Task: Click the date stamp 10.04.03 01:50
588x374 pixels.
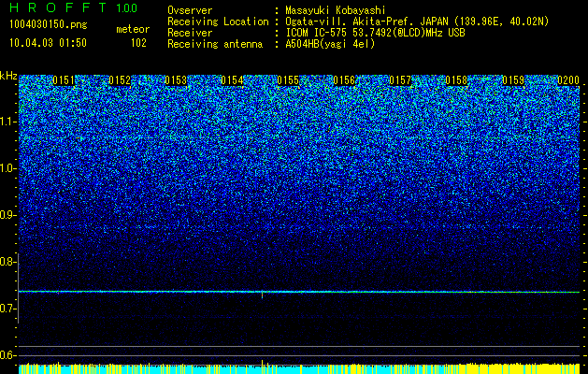Action: point(48,43)
